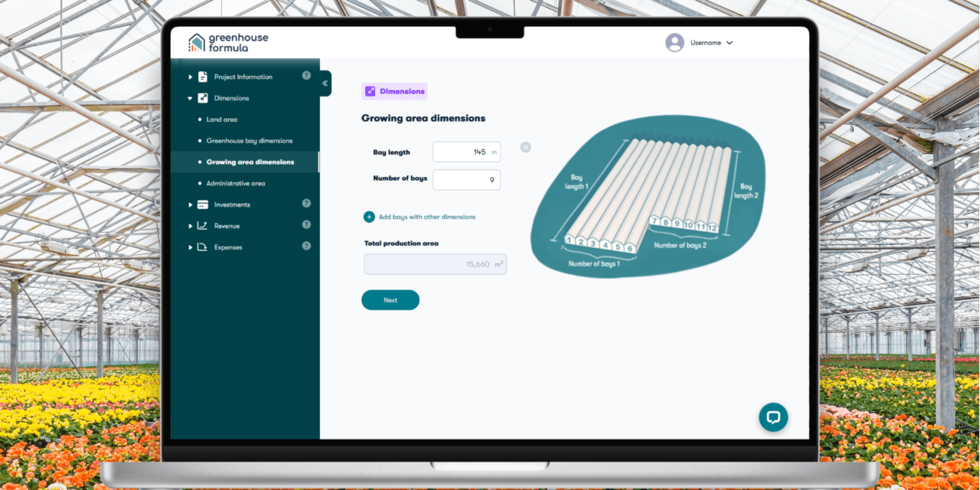Viewport: 980px width, 490px height.
Task: Click the Number of bays input field
Action: tap(466, 180)
